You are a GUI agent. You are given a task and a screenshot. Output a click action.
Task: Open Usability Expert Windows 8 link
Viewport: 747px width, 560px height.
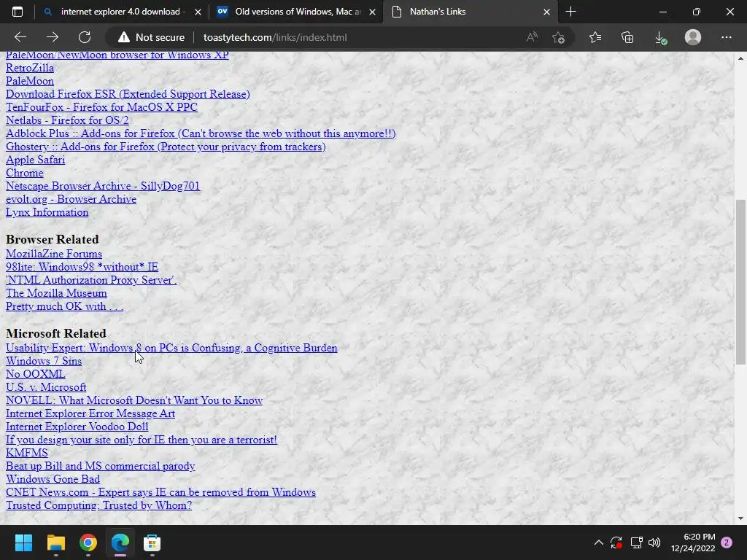pos(171,348)
